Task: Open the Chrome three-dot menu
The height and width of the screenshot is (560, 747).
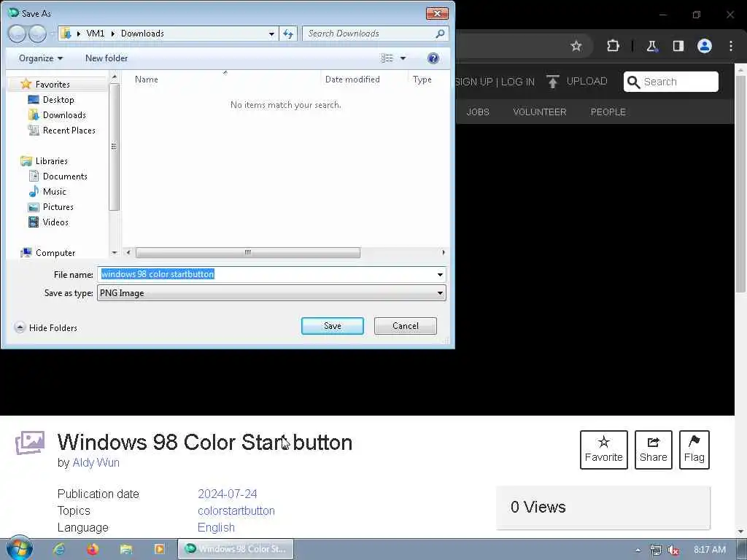Action: pos(731,46)
